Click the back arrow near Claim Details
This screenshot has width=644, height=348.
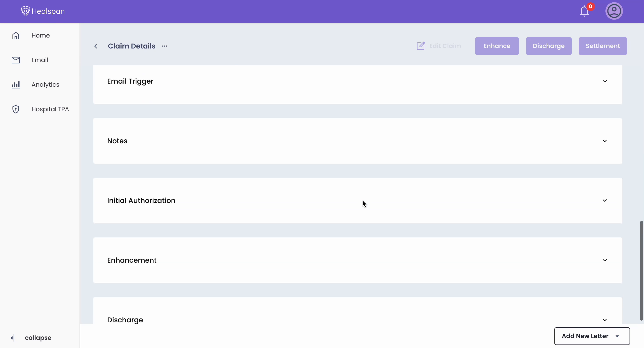(96, 46)
